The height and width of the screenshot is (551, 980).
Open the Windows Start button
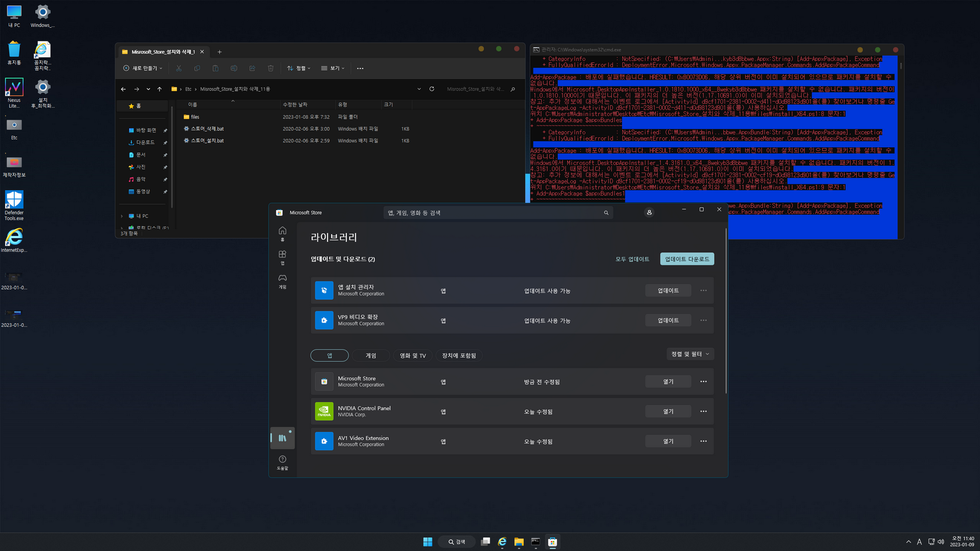click(x=428, y=542)
